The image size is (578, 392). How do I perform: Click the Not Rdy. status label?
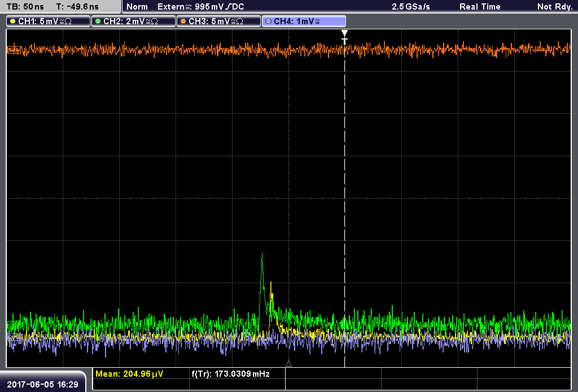(x=555, y=7)
